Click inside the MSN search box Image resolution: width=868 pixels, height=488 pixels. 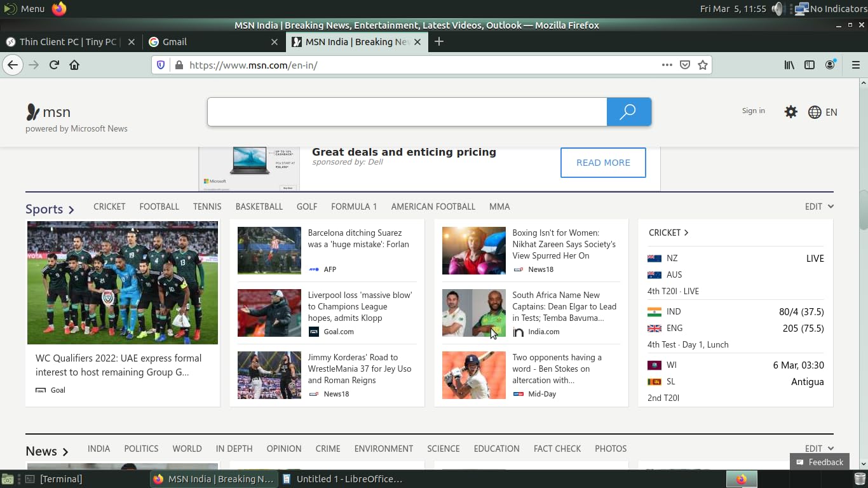point(407,112)
